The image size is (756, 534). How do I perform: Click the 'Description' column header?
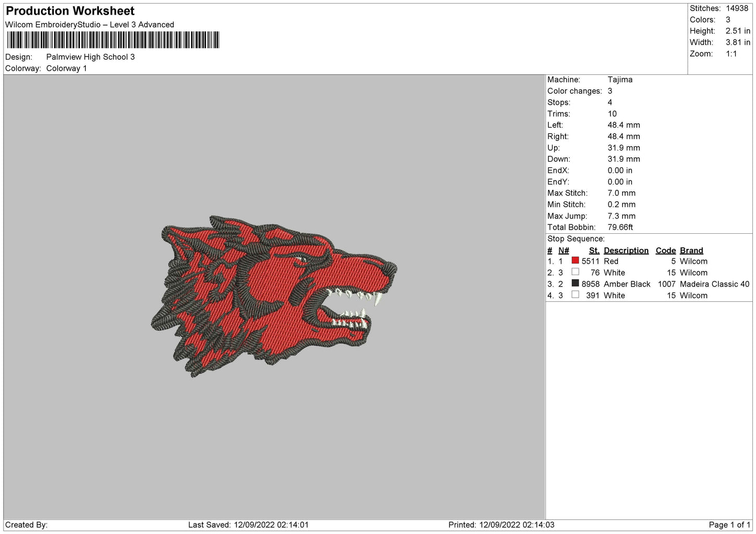pos(626,251)
